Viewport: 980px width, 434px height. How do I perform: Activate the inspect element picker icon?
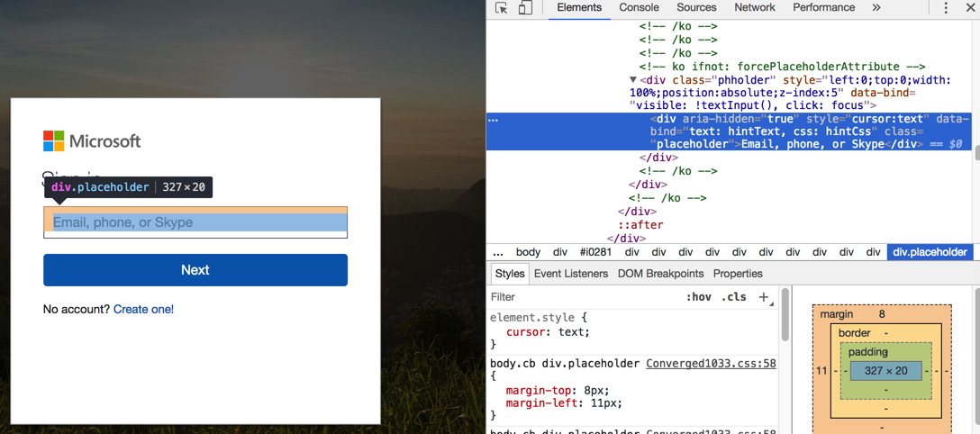coord(501,7)
